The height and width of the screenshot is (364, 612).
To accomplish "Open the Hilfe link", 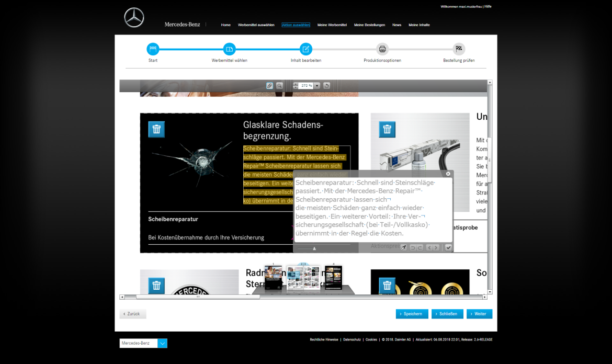I will (x=488, y=7).
